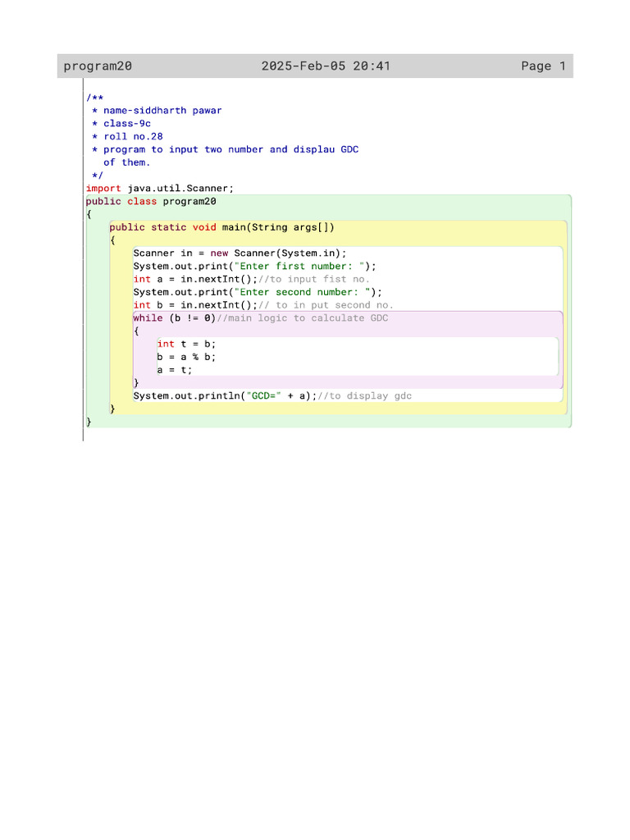
Task: Click the 'import java.util.Scanner;' line
Action: point(160,189)
